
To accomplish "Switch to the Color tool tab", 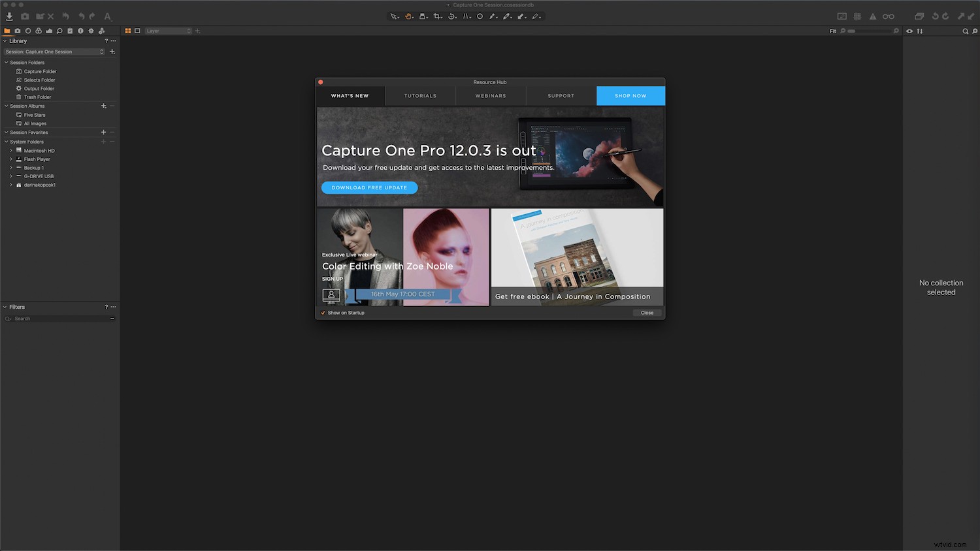I will tap(38, 31).
